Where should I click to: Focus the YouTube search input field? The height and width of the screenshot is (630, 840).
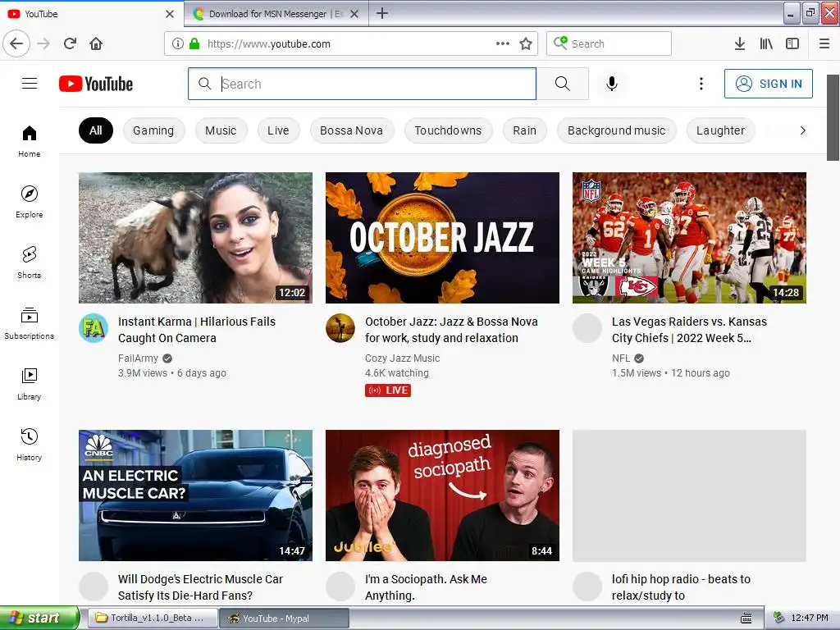362,84
